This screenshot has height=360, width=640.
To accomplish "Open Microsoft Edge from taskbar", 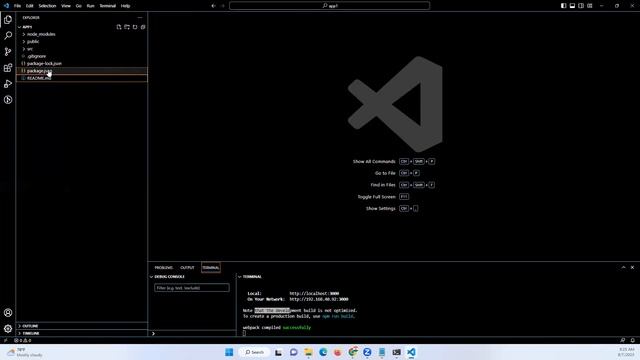I will 323,352.
